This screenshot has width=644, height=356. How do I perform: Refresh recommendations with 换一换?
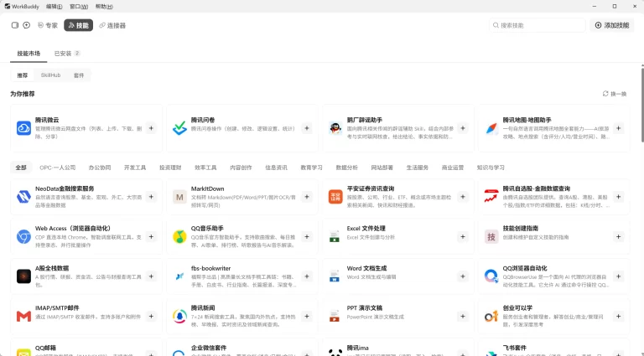pyautogui.click(x=615, y=94)
